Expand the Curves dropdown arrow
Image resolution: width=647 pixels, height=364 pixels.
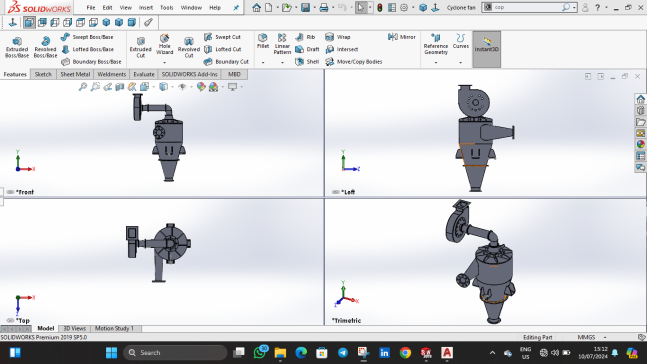pyautogui.click(x=460, y=63)
